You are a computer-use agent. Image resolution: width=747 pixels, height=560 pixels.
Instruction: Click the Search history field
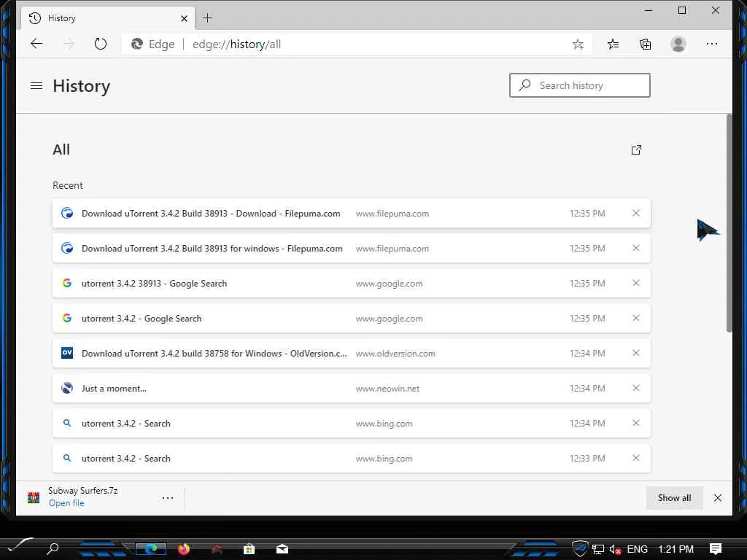tap(580, 85)
